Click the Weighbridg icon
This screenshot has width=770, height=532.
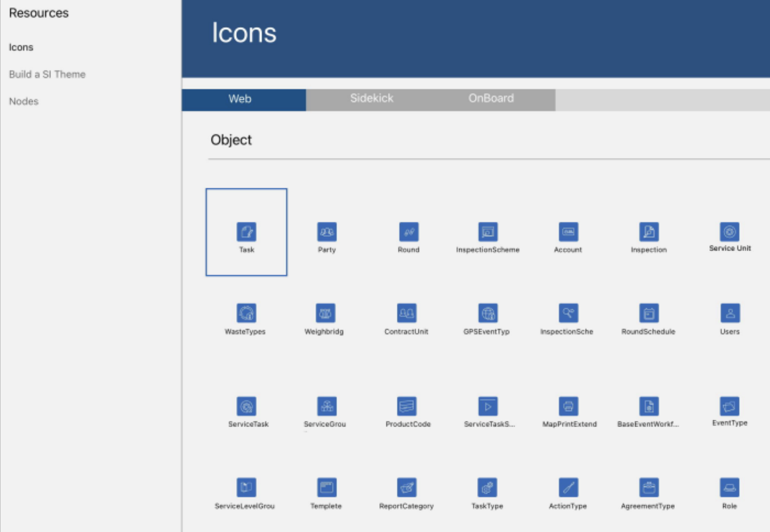point(325,314)
